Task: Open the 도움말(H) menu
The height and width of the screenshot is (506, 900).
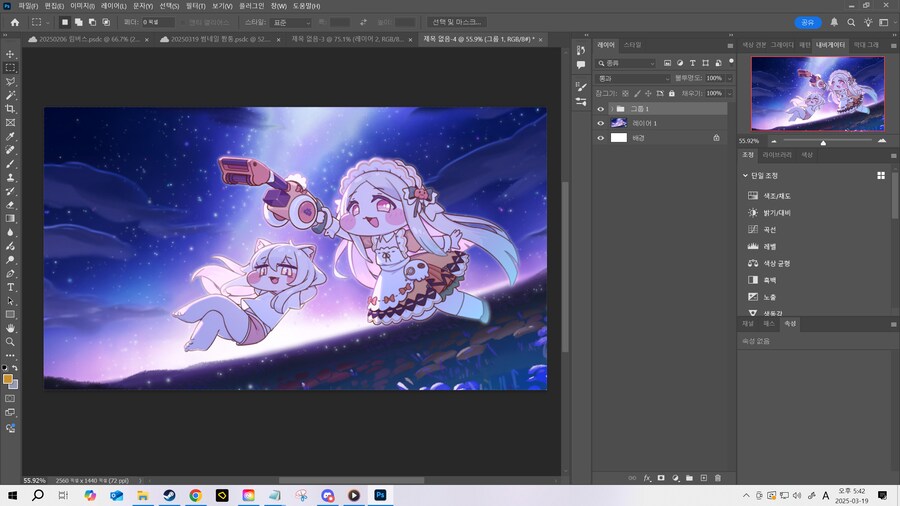Action: coord(307,6)
